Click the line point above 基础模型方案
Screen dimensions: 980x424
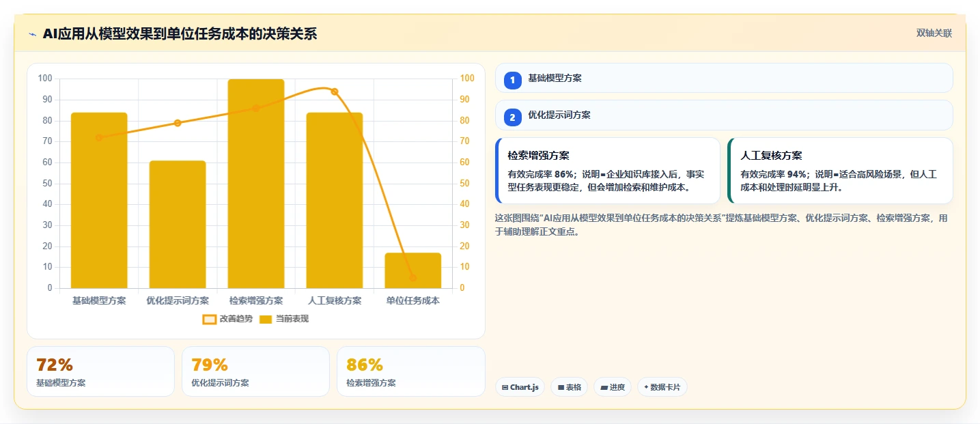[99, 137]
